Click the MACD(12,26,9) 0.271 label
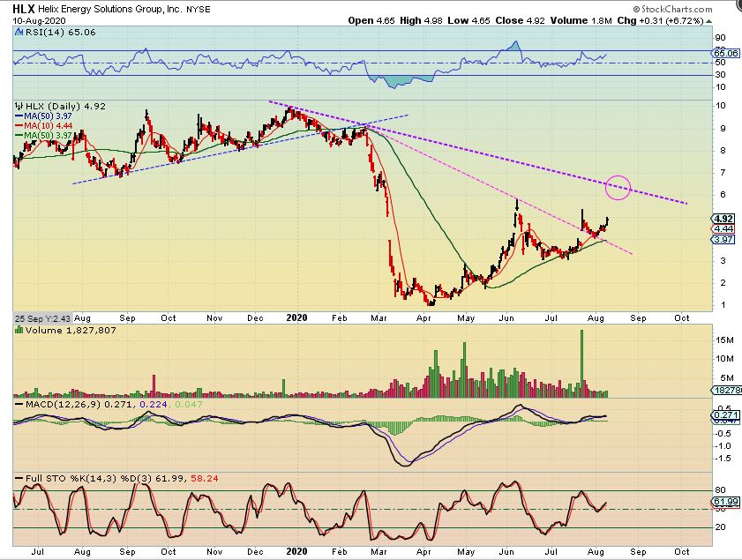Viewport: 742px width, 560px height. click(x=79, y=405)
